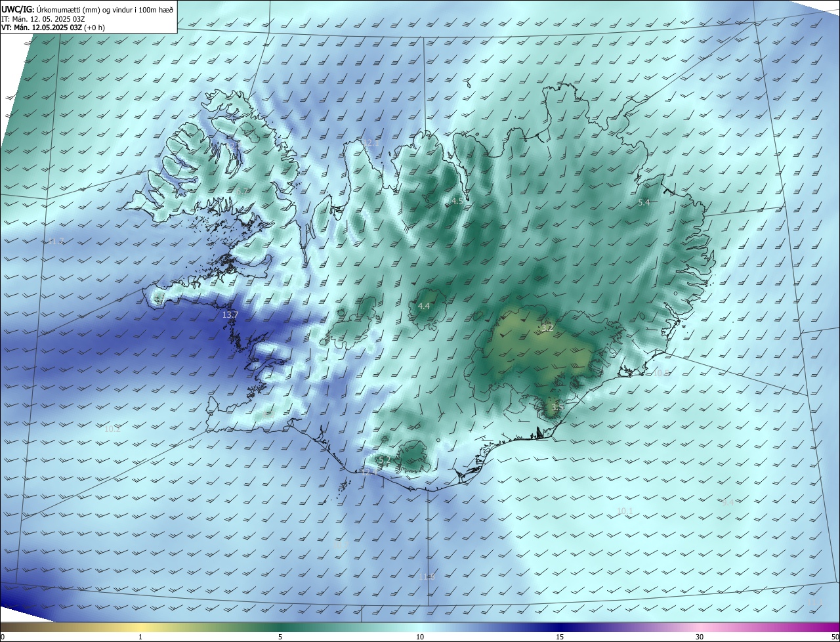Click the 13.7 precipitation value label
The width and height of the screenshot is (840, 642).
coord(230,315)
